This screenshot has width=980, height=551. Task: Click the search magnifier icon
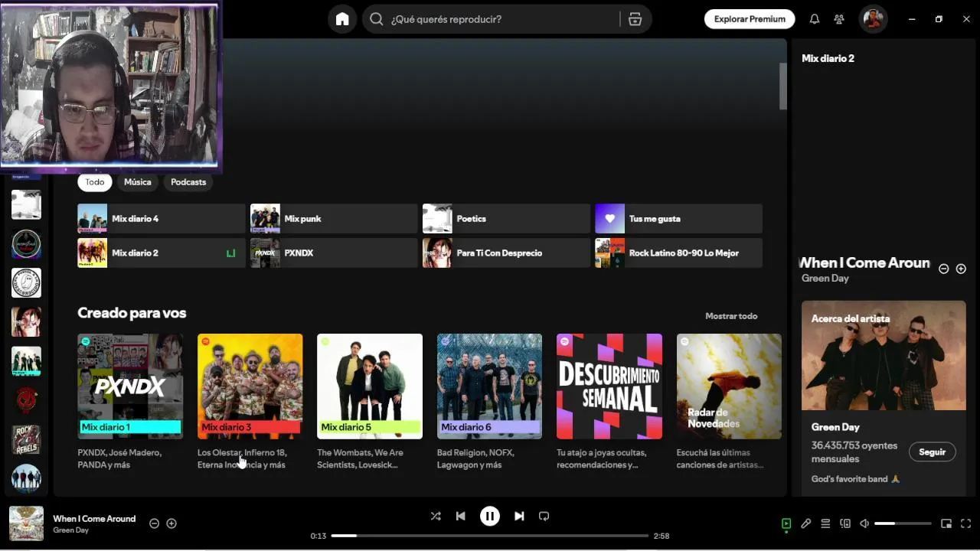pos(377,19)
